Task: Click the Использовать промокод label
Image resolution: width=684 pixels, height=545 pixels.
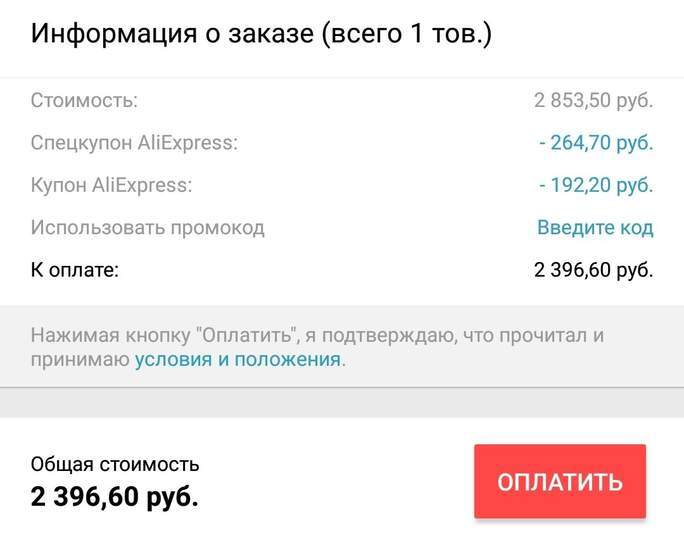Action: tap(147, 228)
